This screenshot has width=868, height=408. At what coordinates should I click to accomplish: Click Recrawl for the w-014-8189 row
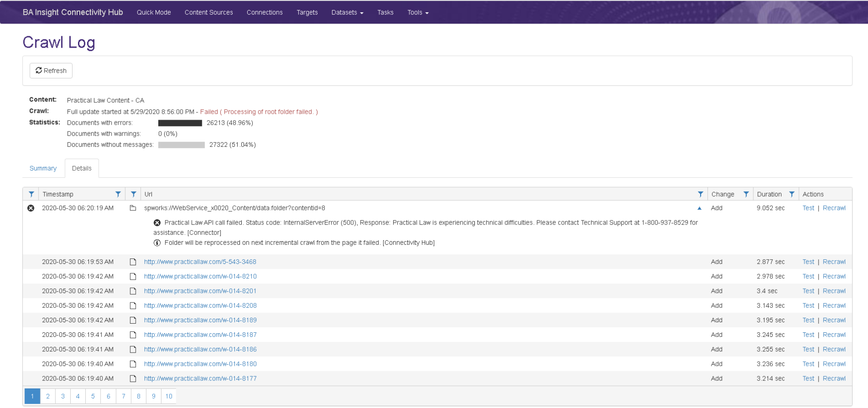(x=834, y=320)
